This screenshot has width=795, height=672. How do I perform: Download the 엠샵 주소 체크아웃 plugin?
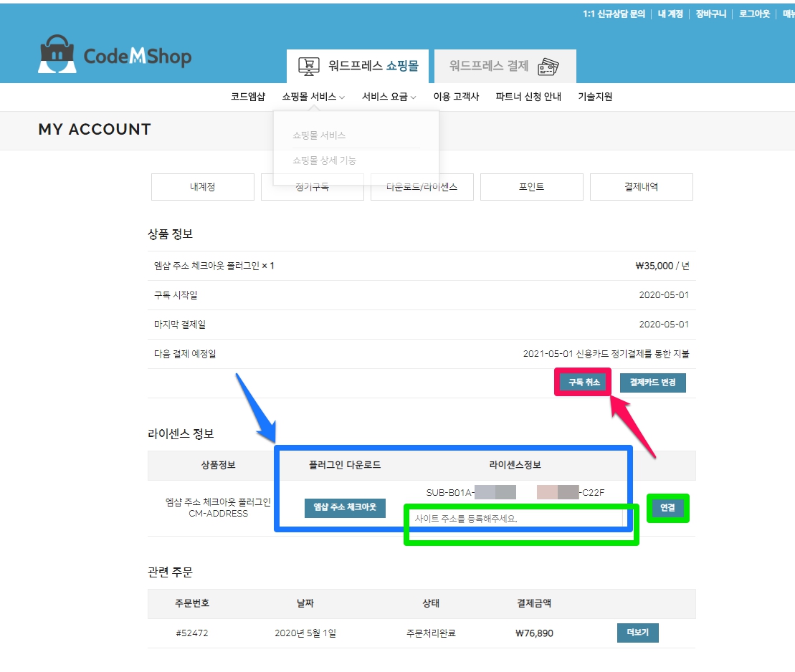coord(345,508)
